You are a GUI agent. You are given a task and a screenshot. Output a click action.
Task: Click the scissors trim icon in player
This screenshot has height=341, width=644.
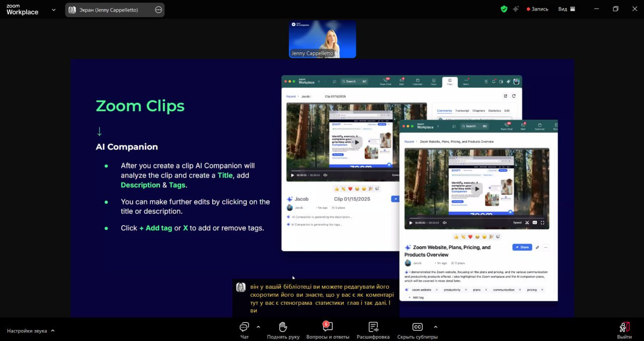click(x=527, y=222)
